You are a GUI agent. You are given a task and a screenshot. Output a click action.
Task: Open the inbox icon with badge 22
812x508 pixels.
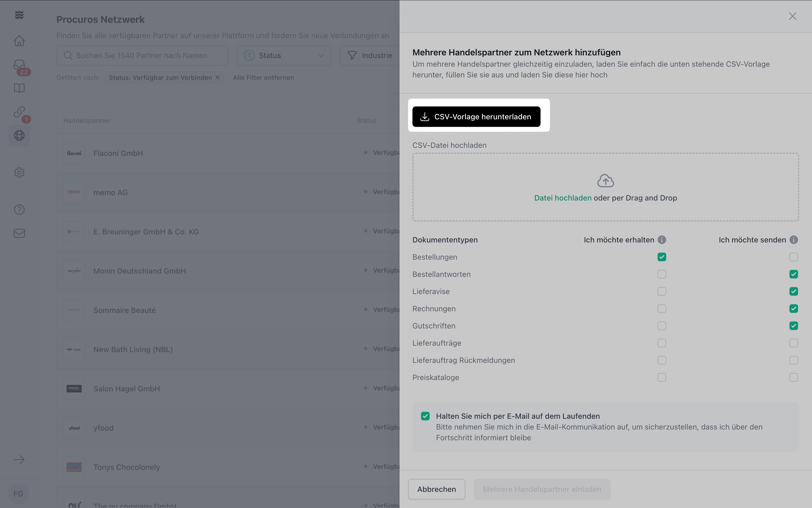coord(19,65)
